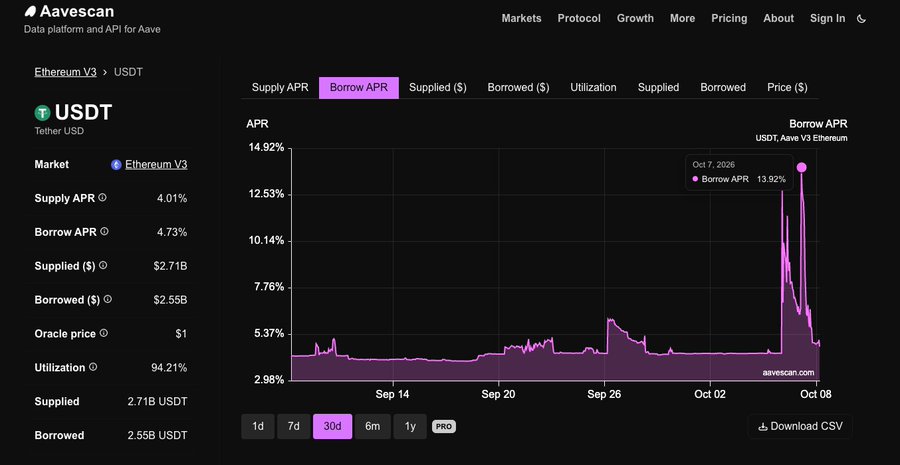Image resolution: width=900 pixels, height=465 pixels.
Task: Click the Sep 26 axis label
Action: pyautogui.click(x=604, y=394)
